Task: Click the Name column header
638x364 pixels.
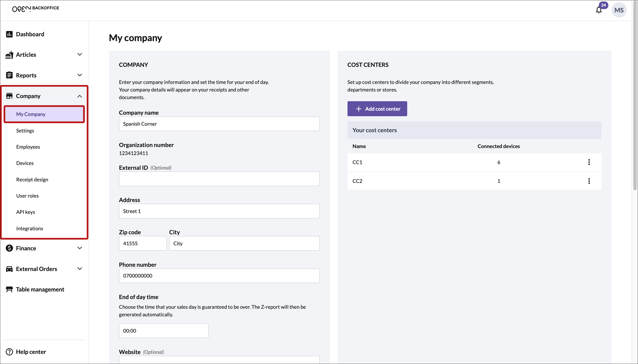Action: click(359, 146)
